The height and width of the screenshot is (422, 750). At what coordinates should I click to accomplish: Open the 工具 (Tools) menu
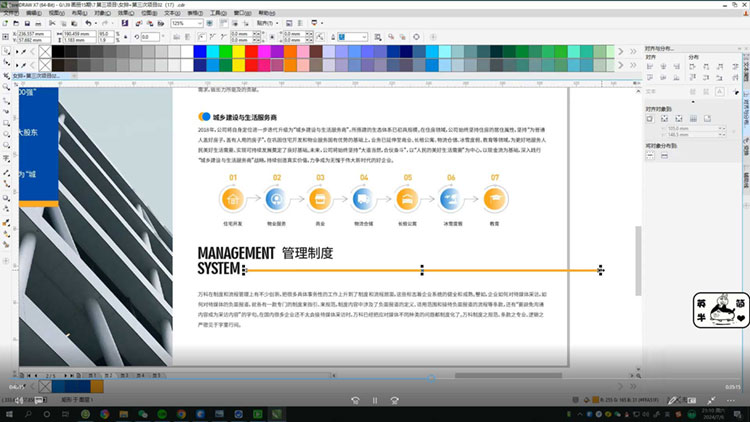coord(217,12)
